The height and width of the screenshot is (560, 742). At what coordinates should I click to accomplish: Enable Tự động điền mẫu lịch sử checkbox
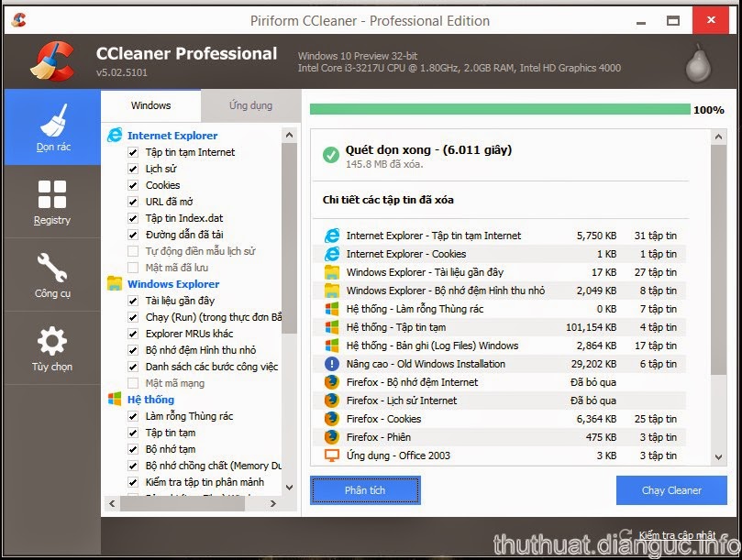tap(133, 251)
